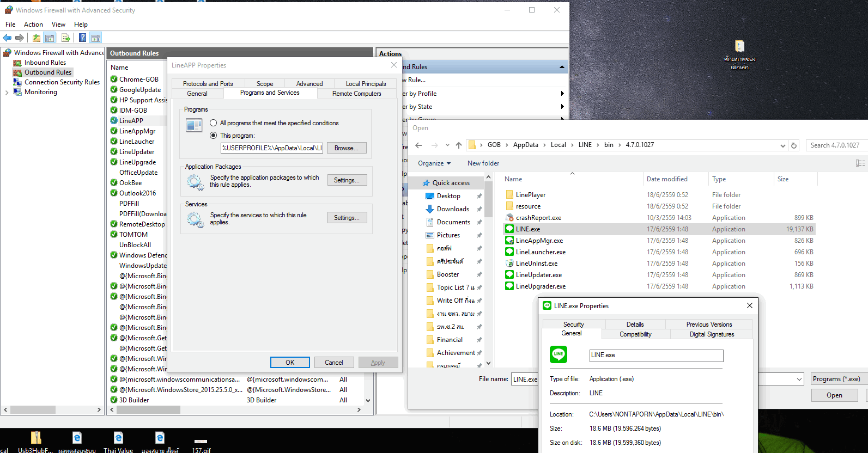The height and width of the screenshot is (453, 868).
Task: Open the Digital Signatures tab
Action: tap(712, 334)
